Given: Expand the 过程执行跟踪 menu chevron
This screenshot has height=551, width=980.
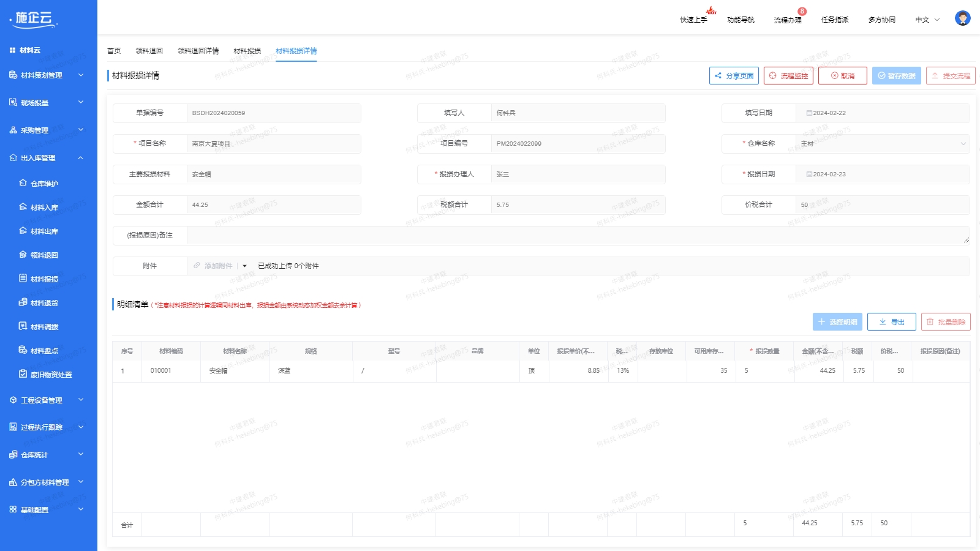Looking at the screenshot, I should click(80, 427).
